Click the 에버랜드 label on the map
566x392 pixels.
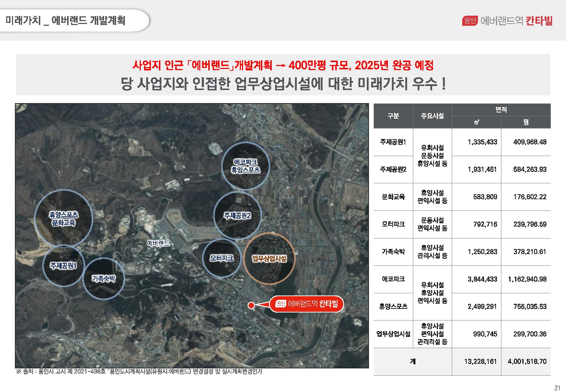pyautogui.click(x=158, y=243)
